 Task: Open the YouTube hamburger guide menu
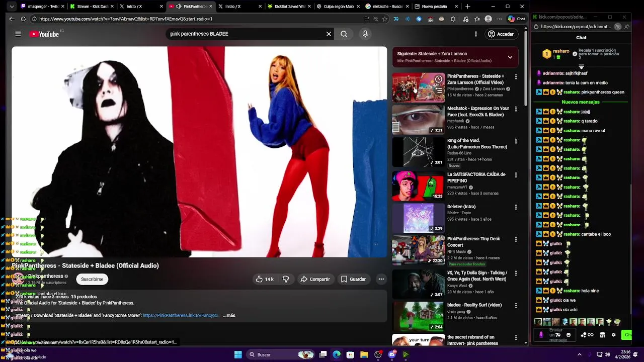pyautogui.click(x=18, y=34)
